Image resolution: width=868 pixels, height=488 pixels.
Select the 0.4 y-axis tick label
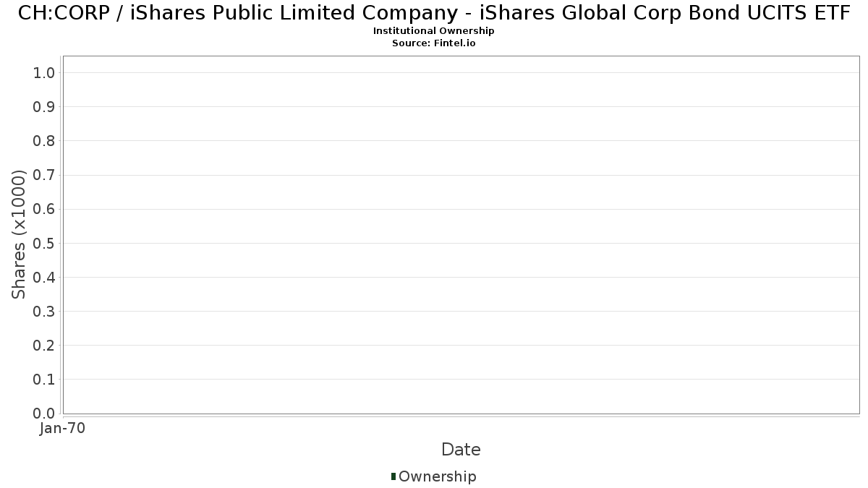[x=44, y=277]
